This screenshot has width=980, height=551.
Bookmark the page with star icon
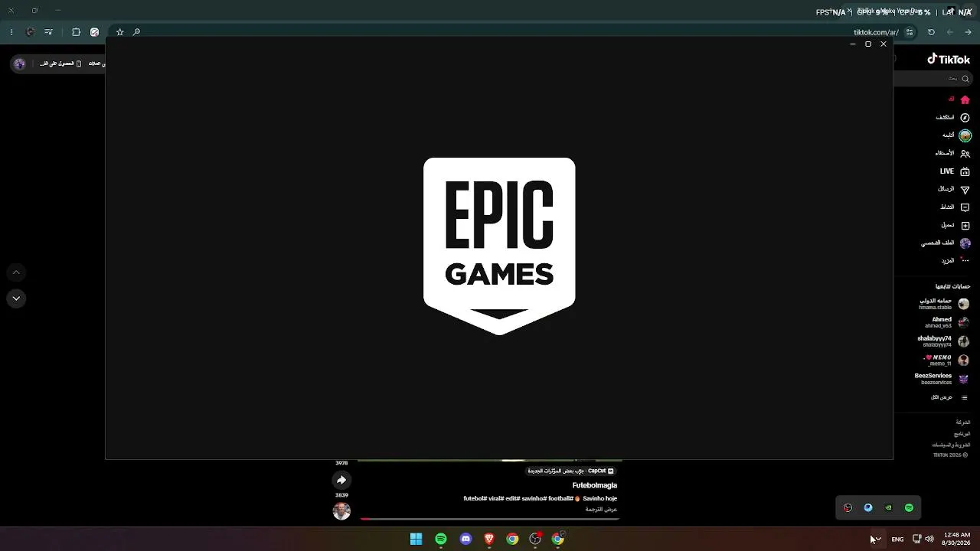click(119, 32)
